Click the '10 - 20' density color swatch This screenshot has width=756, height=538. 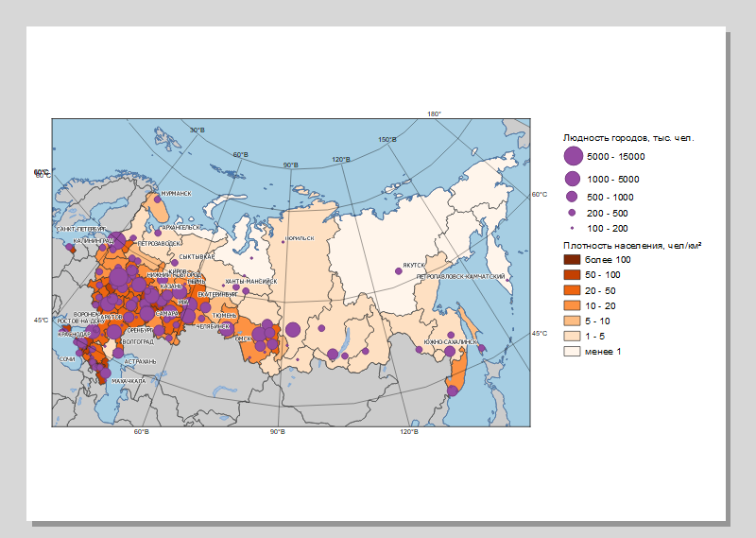pyautogui.click(x=572, y=305)
